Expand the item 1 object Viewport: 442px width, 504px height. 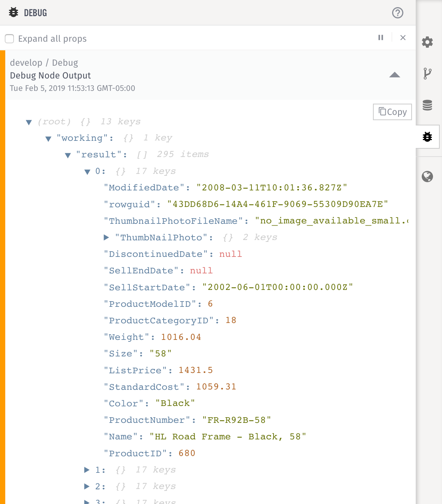(87, 470)
